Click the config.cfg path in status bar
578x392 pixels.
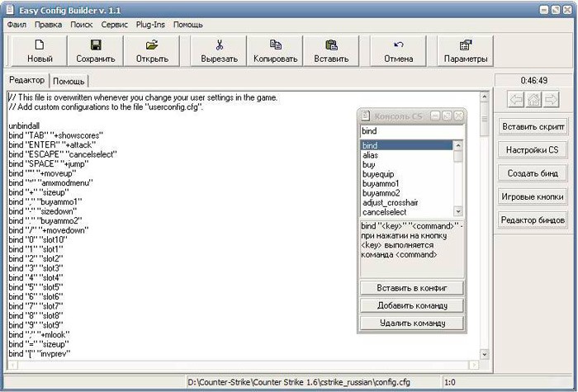tap(299, 382)
